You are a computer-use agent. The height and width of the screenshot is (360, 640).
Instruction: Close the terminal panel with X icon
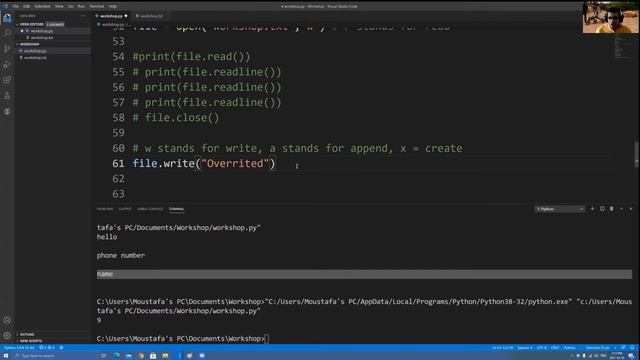tap(631, 209)
